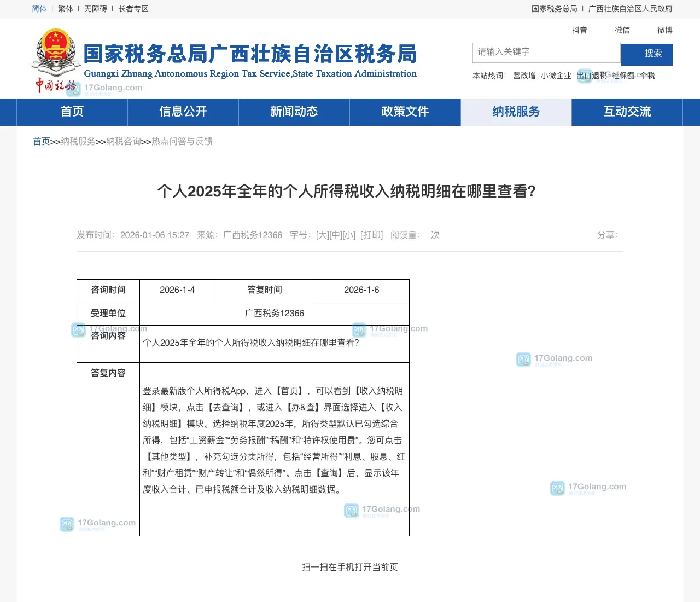Set font size to [中]

coord(336,235)
